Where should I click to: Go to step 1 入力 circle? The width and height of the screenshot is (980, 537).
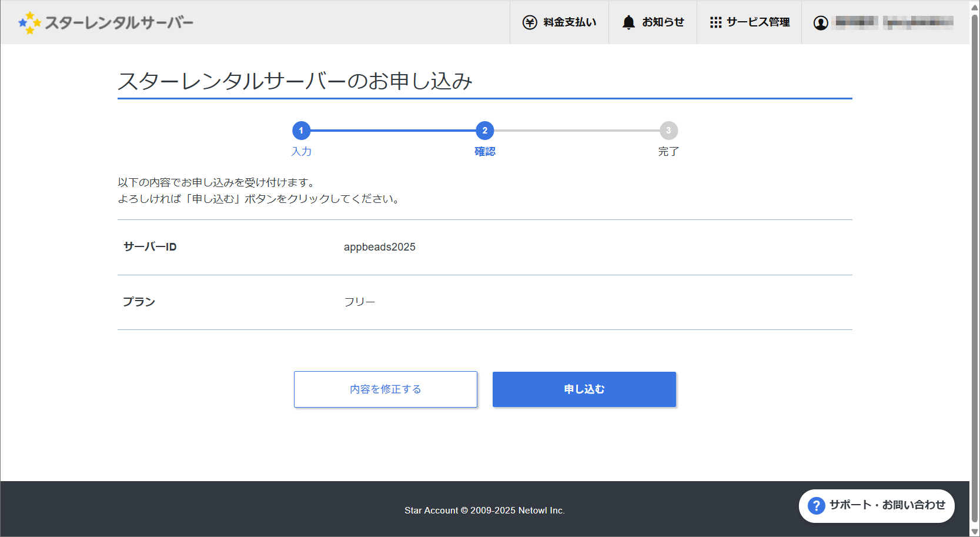tap(301, 131)
